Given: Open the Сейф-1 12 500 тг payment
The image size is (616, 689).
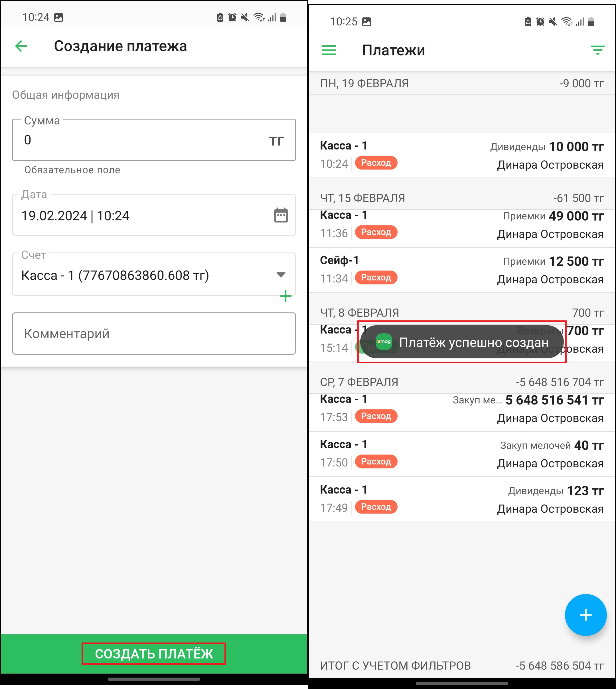Looking at the screenshot, I should click(x=461, y=270).
